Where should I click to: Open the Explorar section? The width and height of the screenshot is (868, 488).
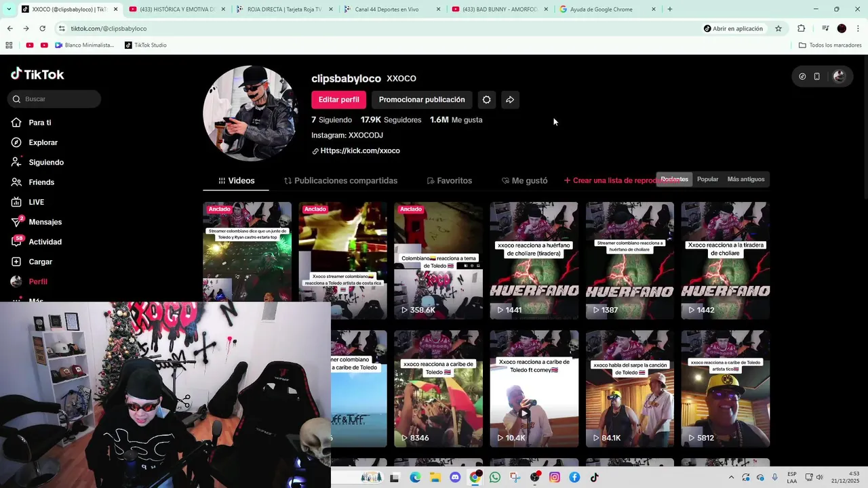click(43, 142)
